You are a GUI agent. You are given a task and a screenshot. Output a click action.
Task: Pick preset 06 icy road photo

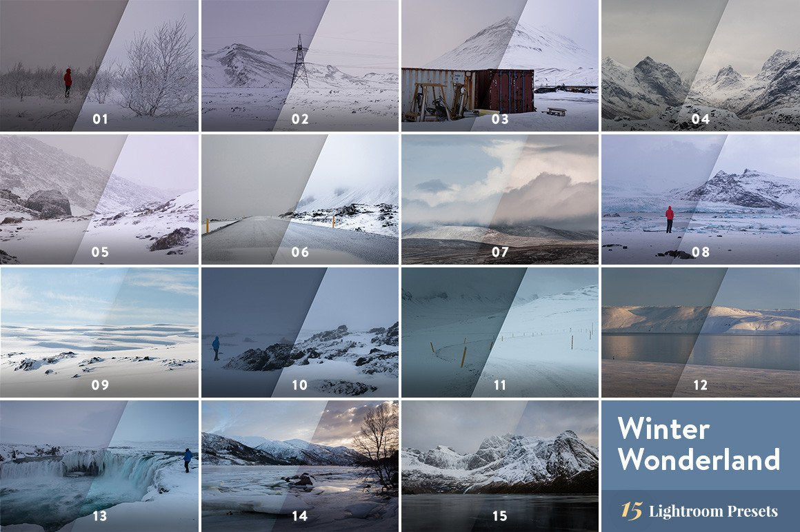(300, 199)
